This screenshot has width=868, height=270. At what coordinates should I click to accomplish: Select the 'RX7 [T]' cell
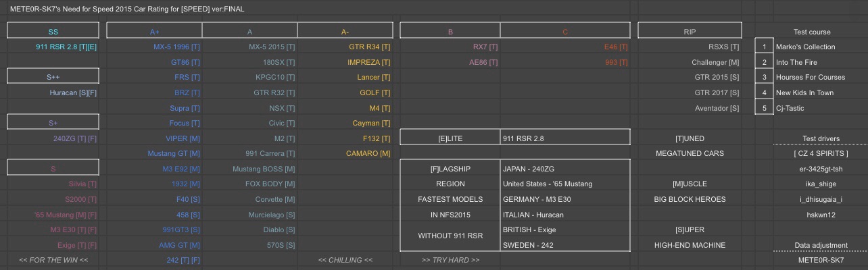pyautogui.click(x=450, y=47)
